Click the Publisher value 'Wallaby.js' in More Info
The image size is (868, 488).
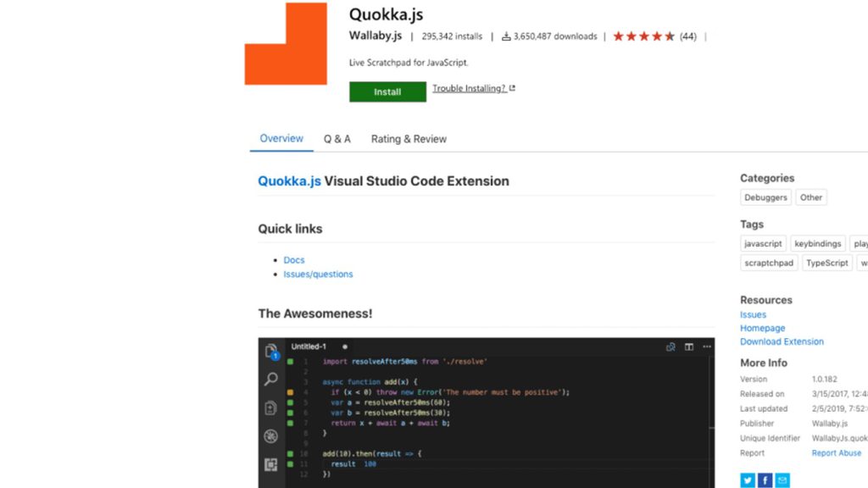point(830,424)
